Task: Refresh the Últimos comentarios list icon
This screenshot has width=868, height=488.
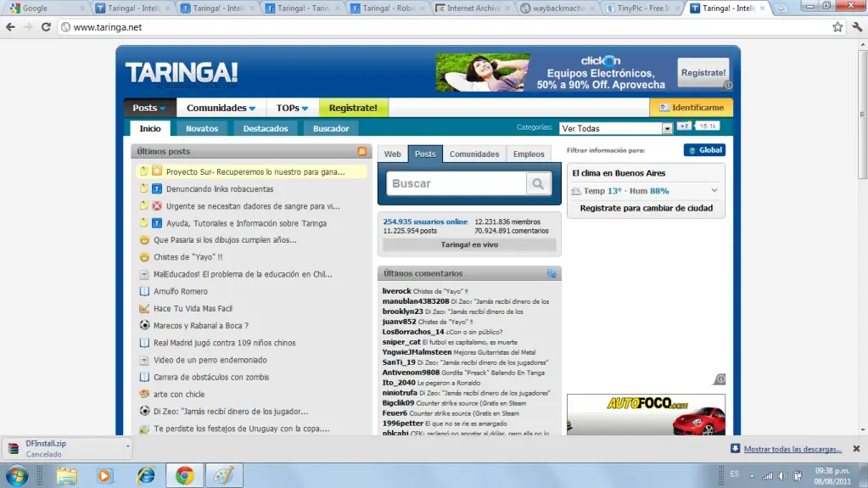Action: [x=552, y=273]
